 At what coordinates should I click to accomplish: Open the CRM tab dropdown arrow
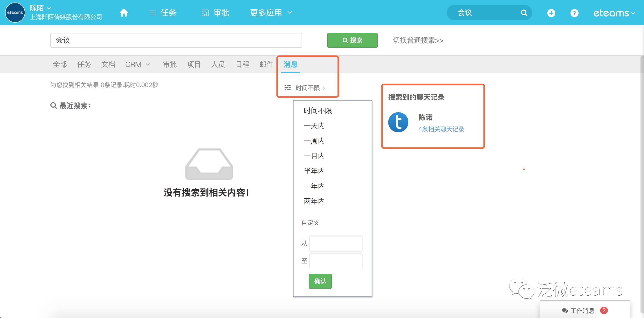(x=148, y=65)
